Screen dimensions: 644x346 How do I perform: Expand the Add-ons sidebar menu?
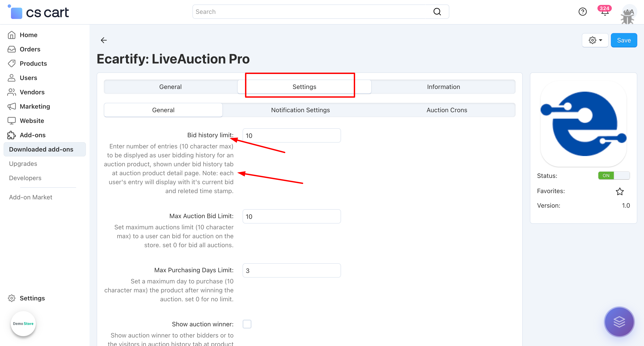[x=32, y=135]
